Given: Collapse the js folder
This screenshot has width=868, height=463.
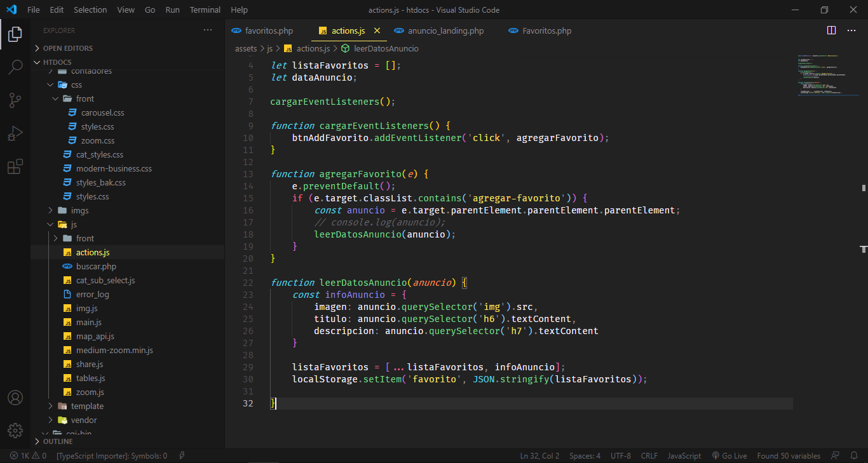Looking at the screenshot, I should (73, 224).
